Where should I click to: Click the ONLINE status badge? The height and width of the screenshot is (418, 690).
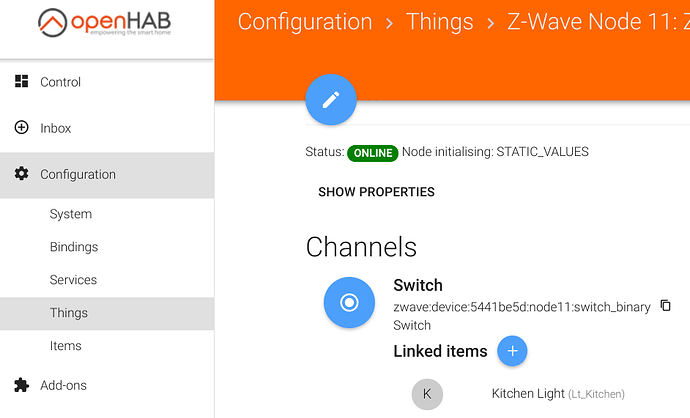373,153
